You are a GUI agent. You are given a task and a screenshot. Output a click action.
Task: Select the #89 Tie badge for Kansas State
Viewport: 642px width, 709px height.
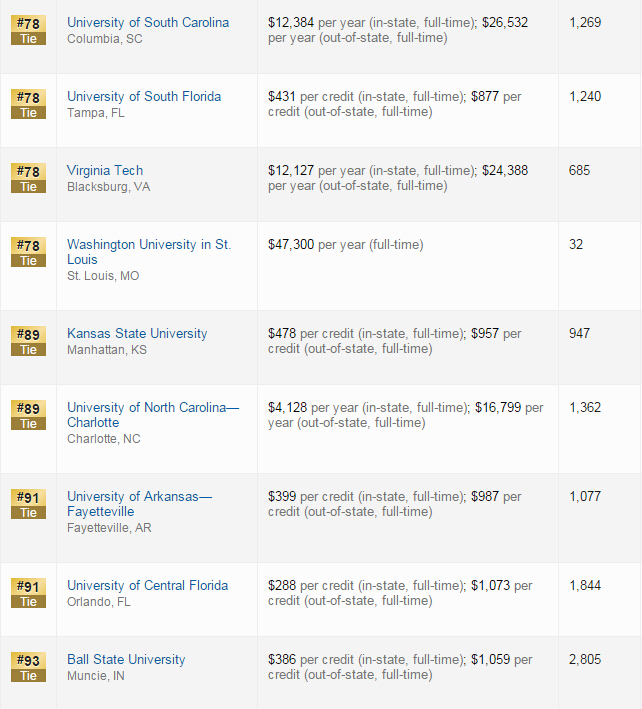[x=28, y=341]
